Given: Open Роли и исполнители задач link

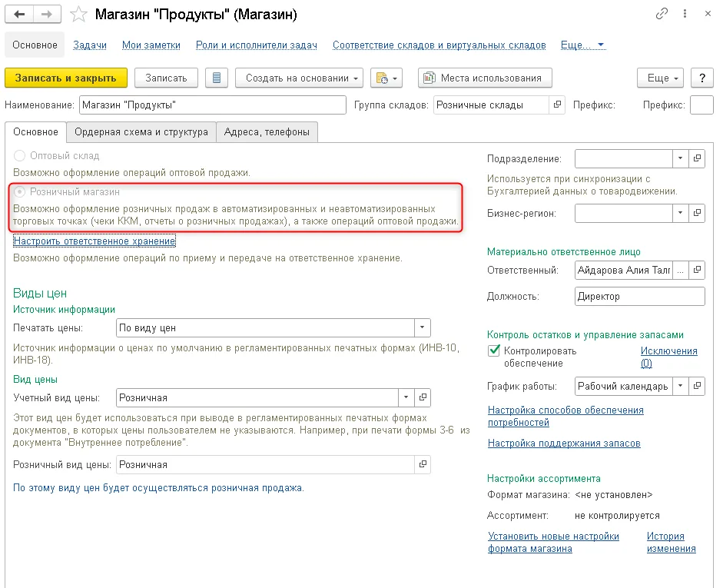Looking at the screenshot, I should click(257, 45).
